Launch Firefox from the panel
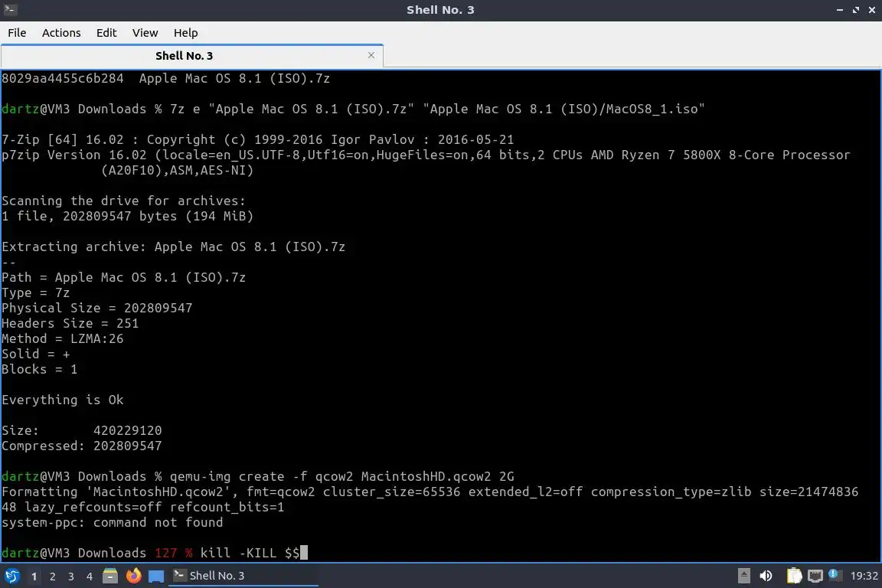 pyautogui.click(x=133, y=576)
